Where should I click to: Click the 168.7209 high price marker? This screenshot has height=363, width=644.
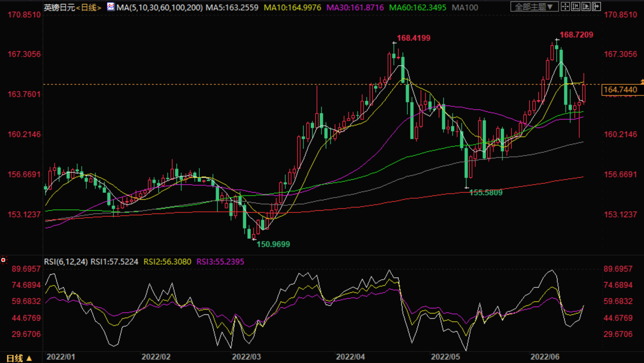576,34
